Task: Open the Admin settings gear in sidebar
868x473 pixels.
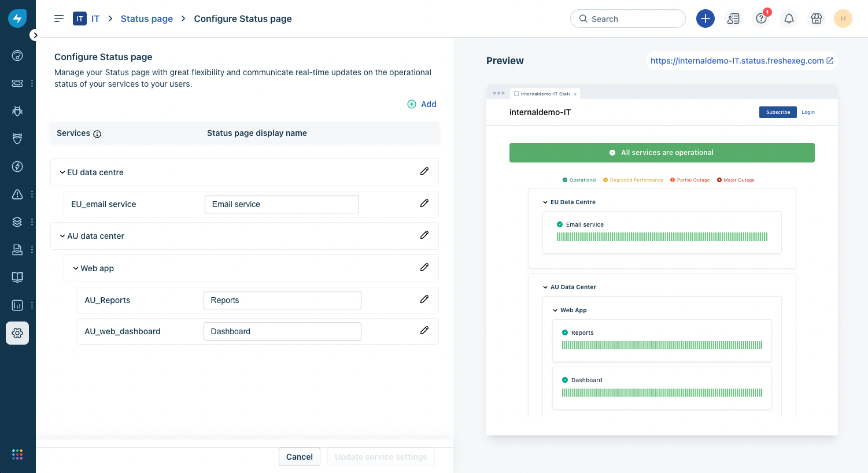Action: point(17,332)
